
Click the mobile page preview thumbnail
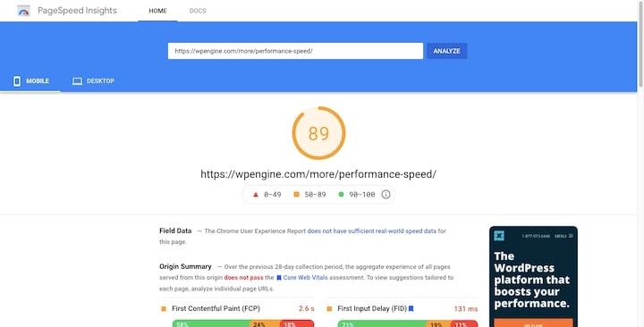point(533,277)
